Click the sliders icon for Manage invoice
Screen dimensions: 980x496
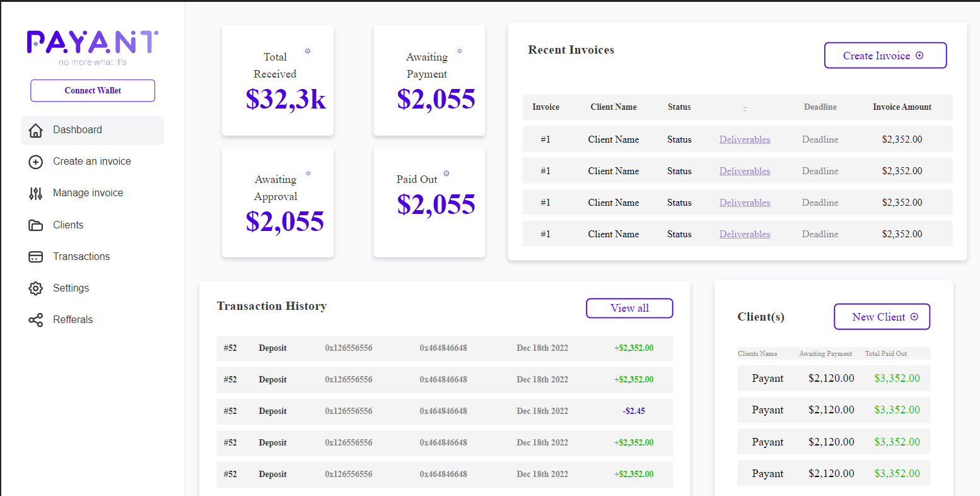pos(36,193)
